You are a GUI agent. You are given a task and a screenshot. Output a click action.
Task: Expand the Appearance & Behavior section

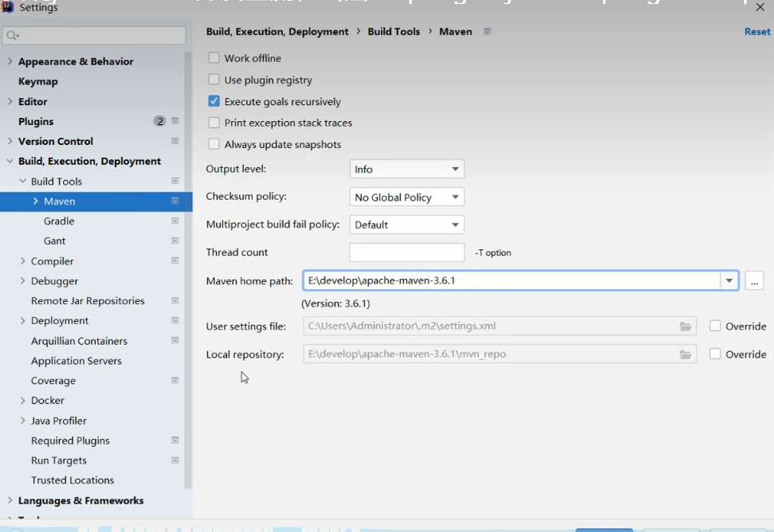pyautogui.click(x=10, y=61)
